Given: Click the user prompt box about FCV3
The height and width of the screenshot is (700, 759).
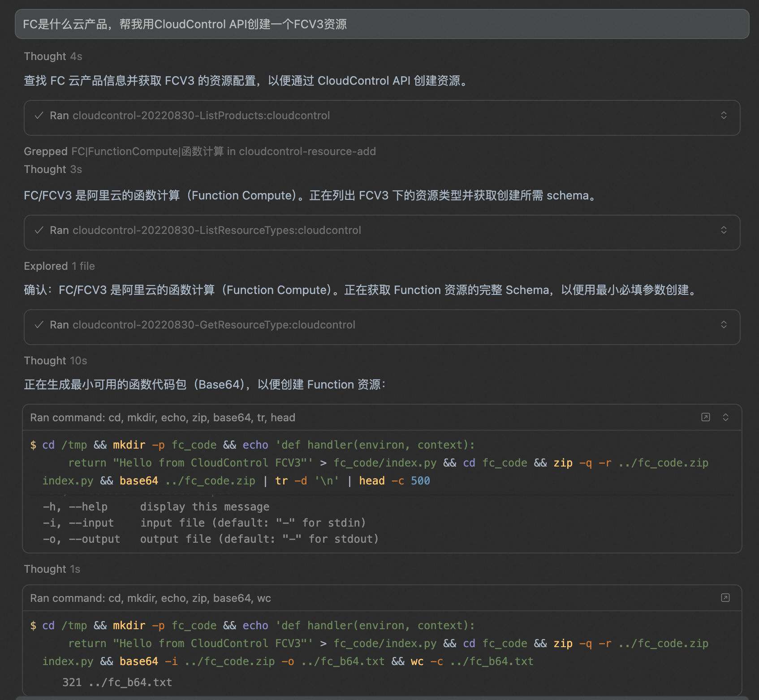Looking at the screenshot, I should tap(382, 24).
